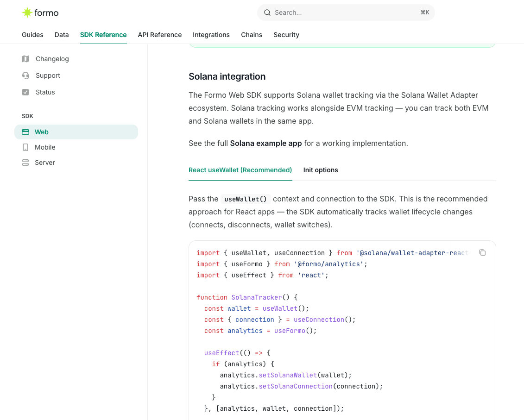Viewport: 524px width, 420px height.
Task: Open the Security section
Action: point(286,35)
